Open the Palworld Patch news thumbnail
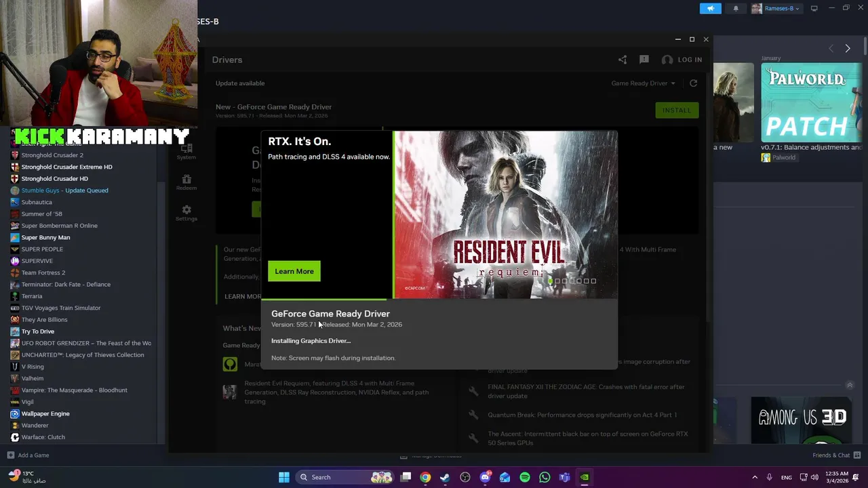This screenshot has width=868, height=488. coord(811,102)
